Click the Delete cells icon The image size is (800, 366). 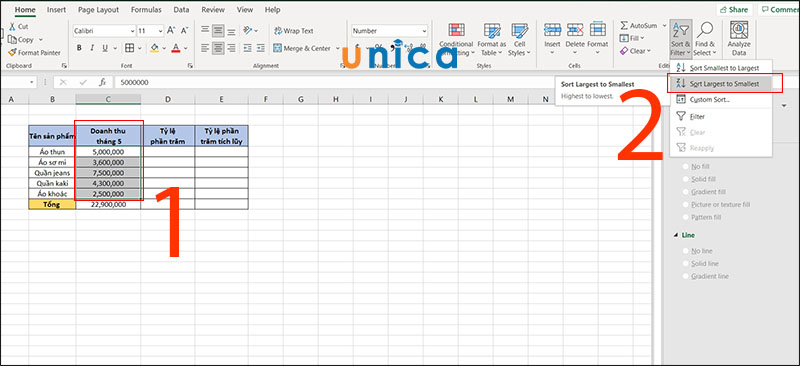pyautogui.click(x=575, y=30)
